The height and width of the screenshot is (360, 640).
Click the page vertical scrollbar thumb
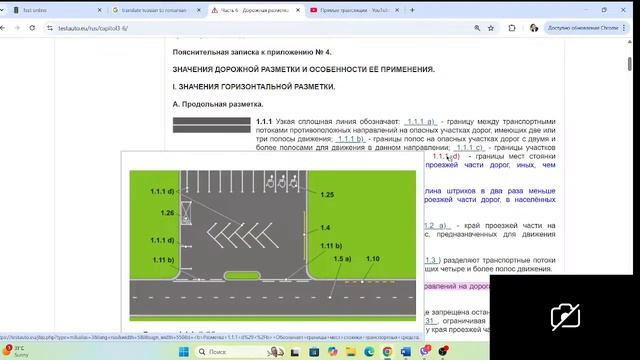pyautogui.click(x=630, y=64)
